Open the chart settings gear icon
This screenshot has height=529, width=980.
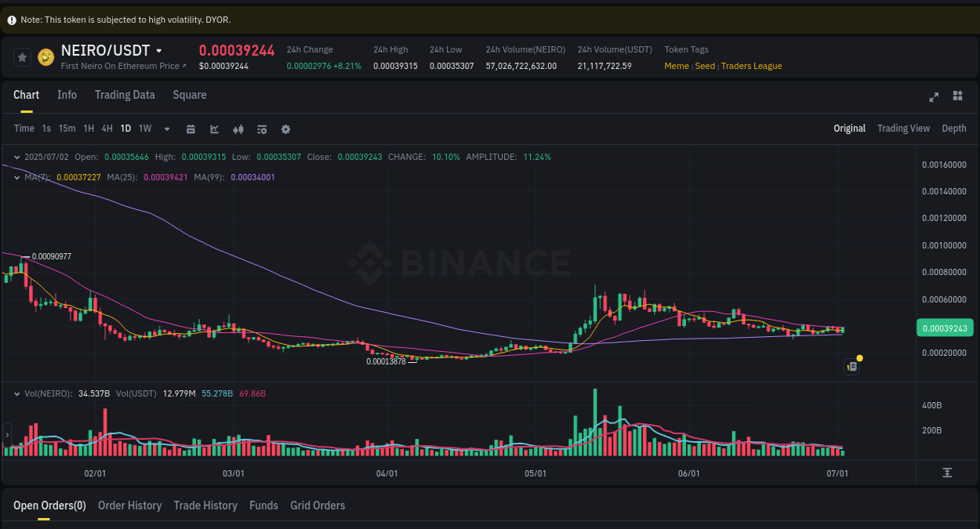coord(285,129)
